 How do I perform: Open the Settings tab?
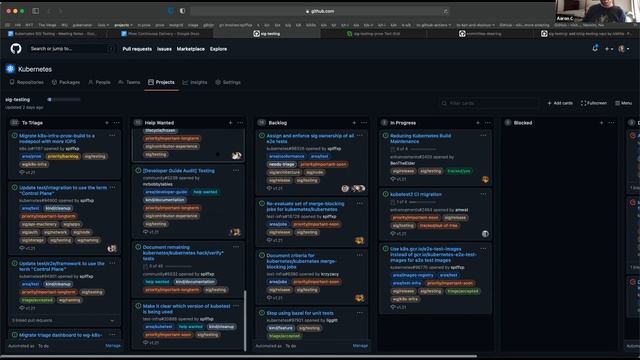[228, 82]
